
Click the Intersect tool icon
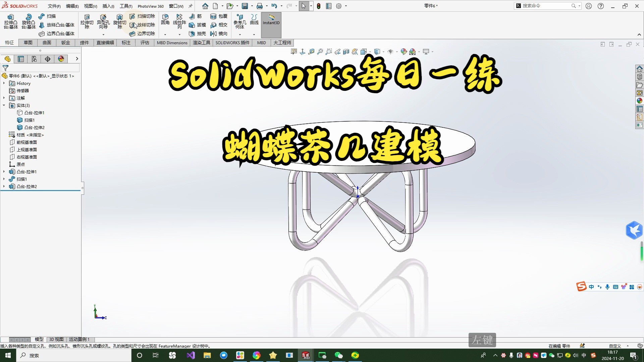(x=214, y=25)
